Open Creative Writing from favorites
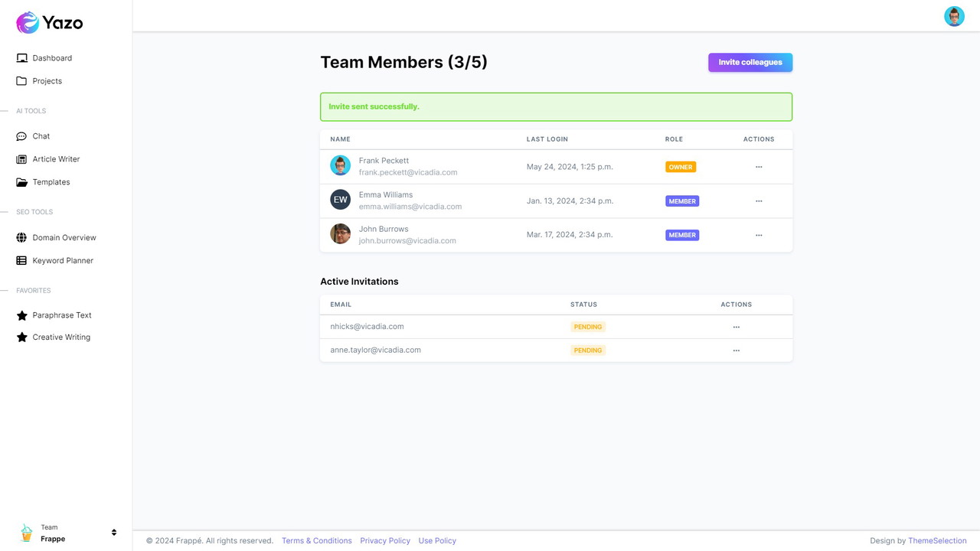980x551 pixels. coord(61,337)
